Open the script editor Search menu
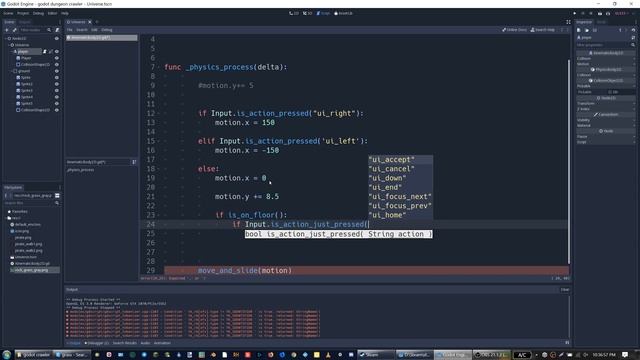The height and width of the screenshot is (360, 640). pyautogui.click(x=82, y=30)
